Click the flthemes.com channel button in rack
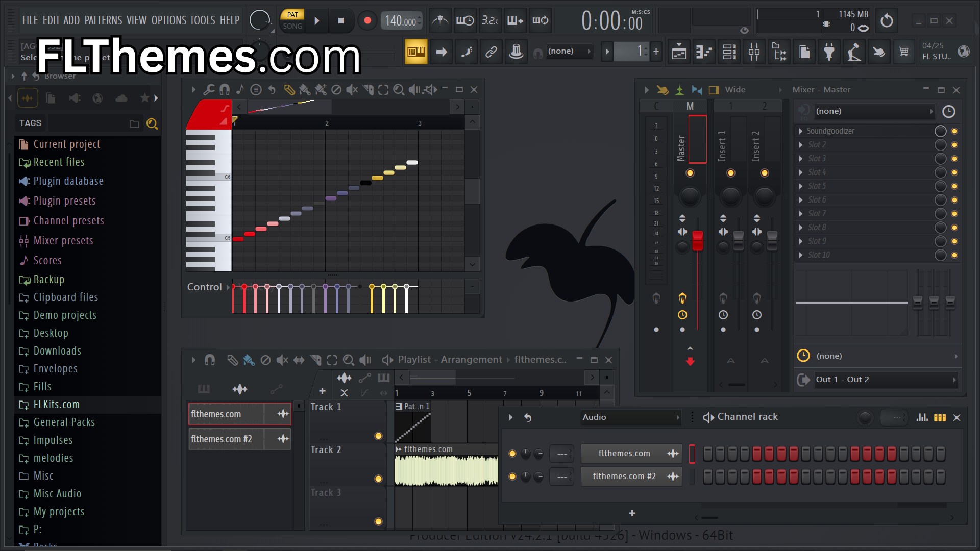The image size is (980, 551). (x=631, y=454)
